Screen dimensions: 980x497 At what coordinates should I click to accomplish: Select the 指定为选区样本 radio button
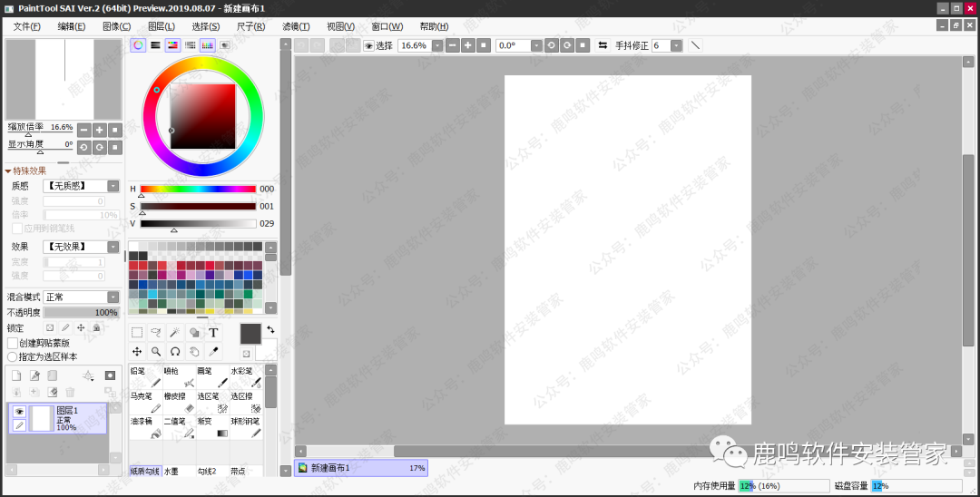click(x=13, y=356)
